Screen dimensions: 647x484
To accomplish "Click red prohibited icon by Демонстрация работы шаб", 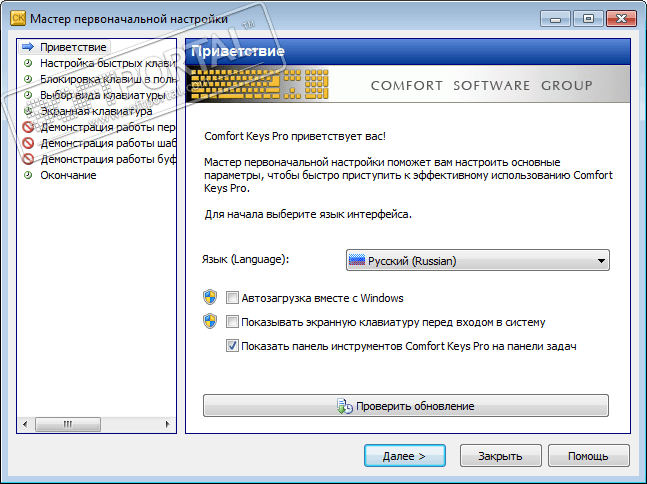I will (28, 143).
